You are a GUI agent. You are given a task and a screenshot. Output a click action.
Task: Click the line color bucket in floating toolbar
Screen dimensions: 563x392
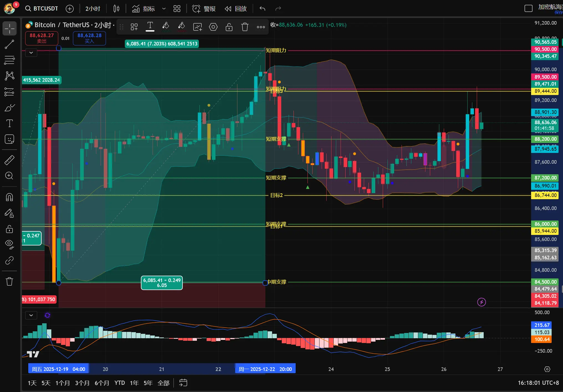click(166, 27)
